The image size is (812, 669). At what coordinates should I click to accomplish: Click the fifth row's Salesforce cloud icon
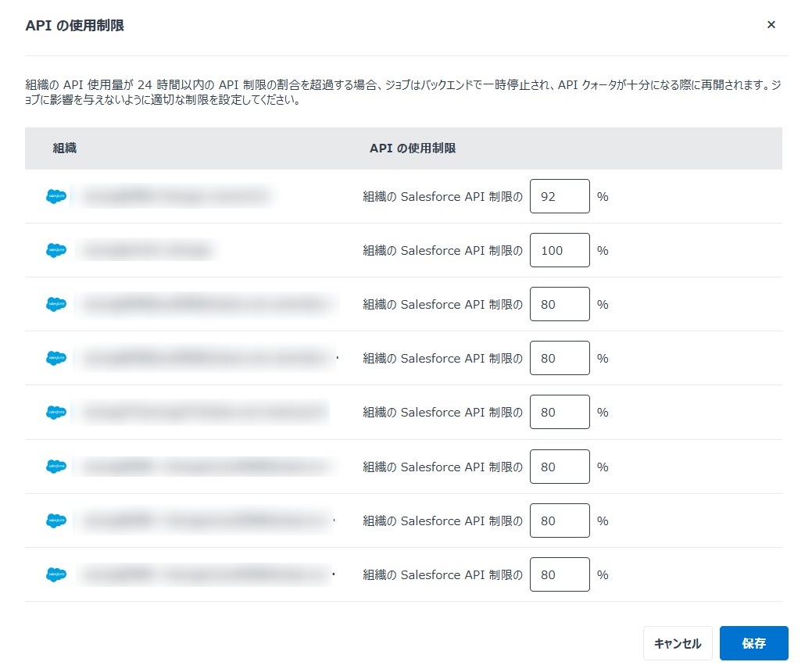pyautogui.click(x=55, y=412)
